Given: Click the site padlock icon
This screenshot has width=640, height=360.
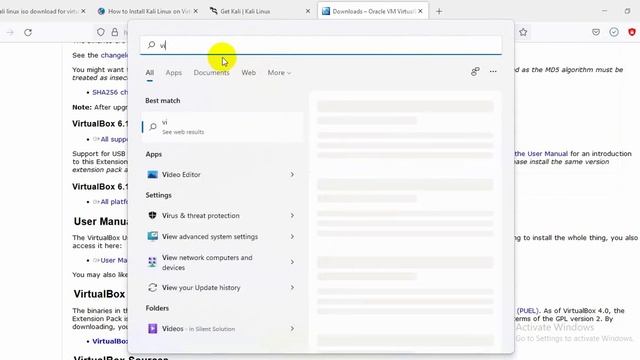Looking at the screenshot, I should [115, 32].
